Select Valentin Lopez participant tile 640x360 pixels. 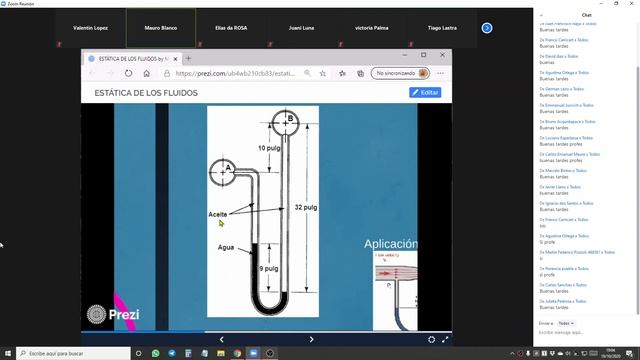(91, 28)
